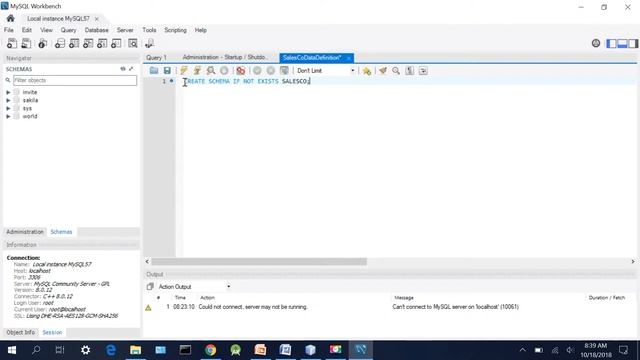The width and height of the screenshot is (640, 360).
Task: Expand the sakila schema
Action: [x=8, y=100]
